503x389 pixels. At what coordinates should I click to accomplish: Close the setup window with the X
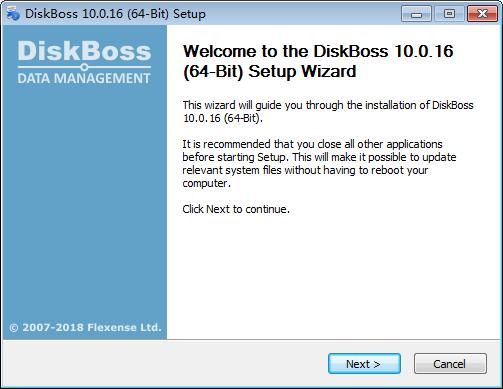point(482,14)
